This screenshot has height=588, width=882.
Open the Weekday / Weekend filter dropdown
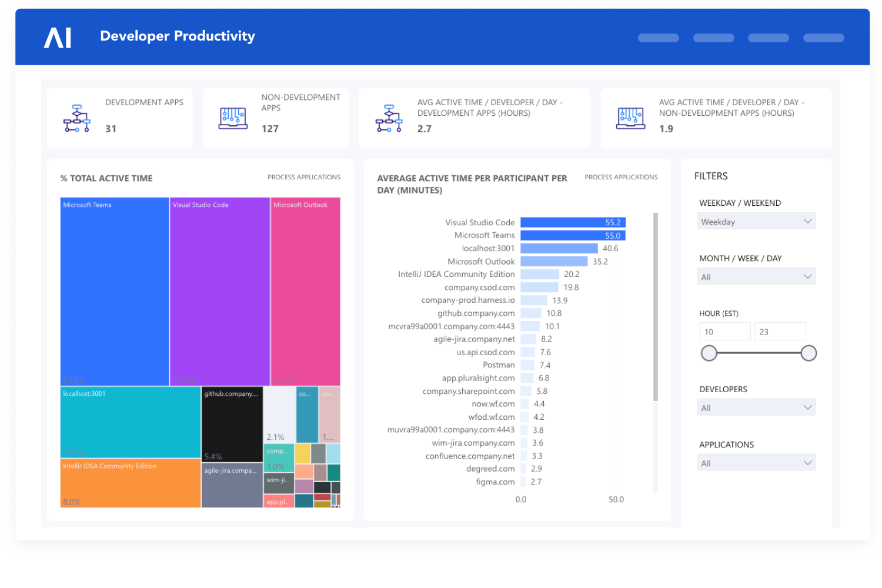click(x=756, y=221)
